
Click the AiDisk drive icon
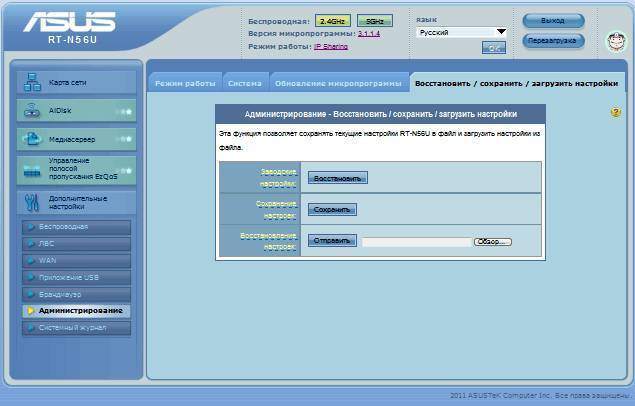pos(31,112)
